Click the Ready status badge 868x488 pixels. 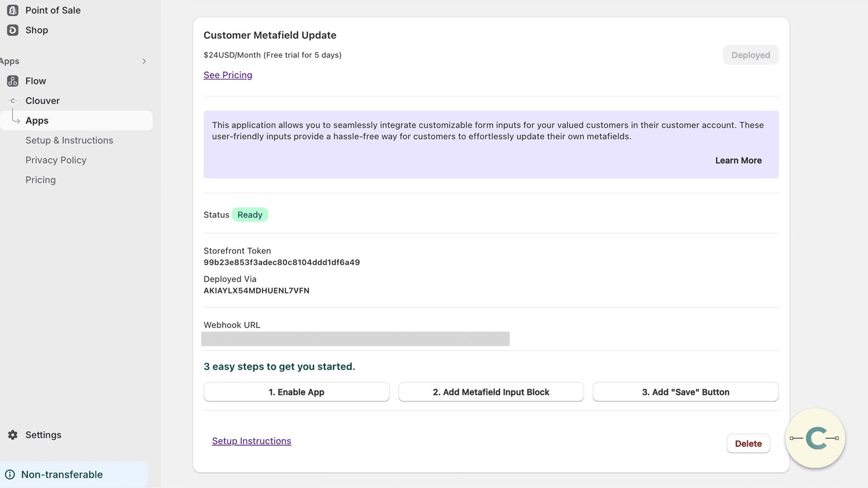pos(250,214)
